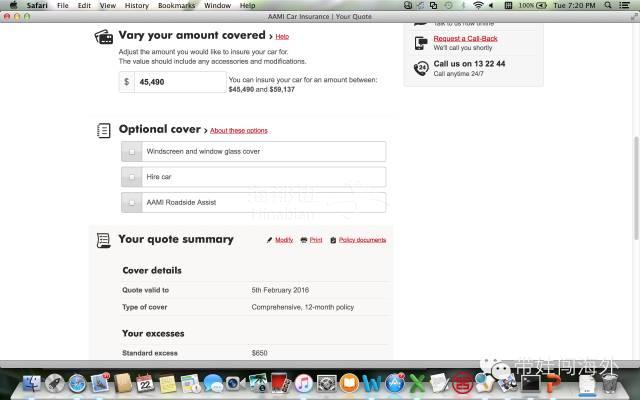Open Notification Center list icon in menu bar

(624, 5)
